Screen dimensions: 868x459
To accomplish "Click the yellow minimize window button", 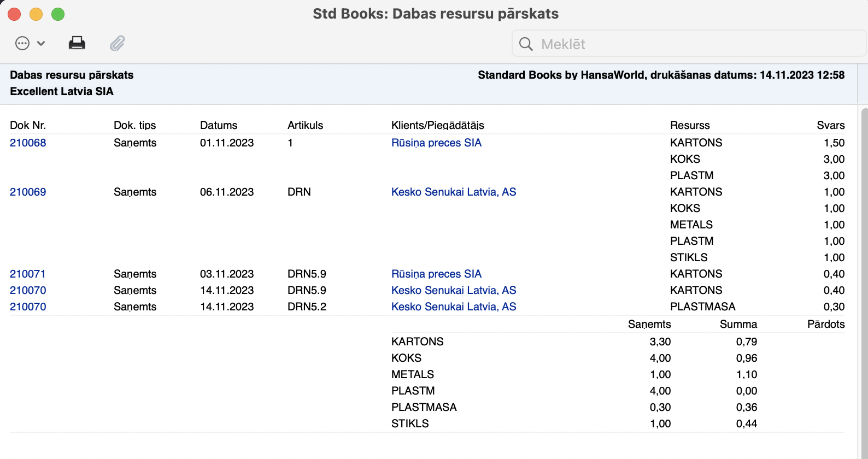I will click(36, 14).
